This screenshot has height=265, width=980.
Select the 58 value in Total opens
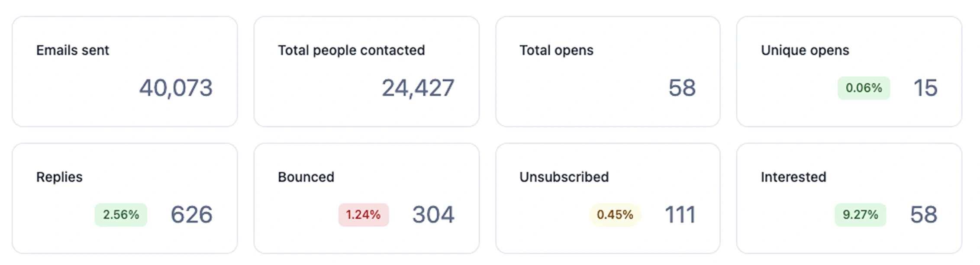(682, 88)
